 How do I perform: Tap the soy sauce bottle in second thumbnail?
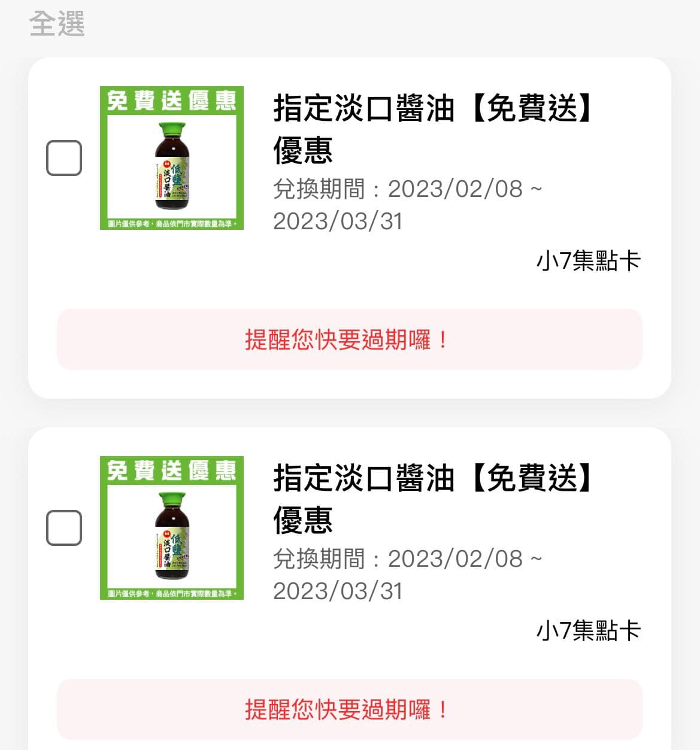tap(172, 535)
